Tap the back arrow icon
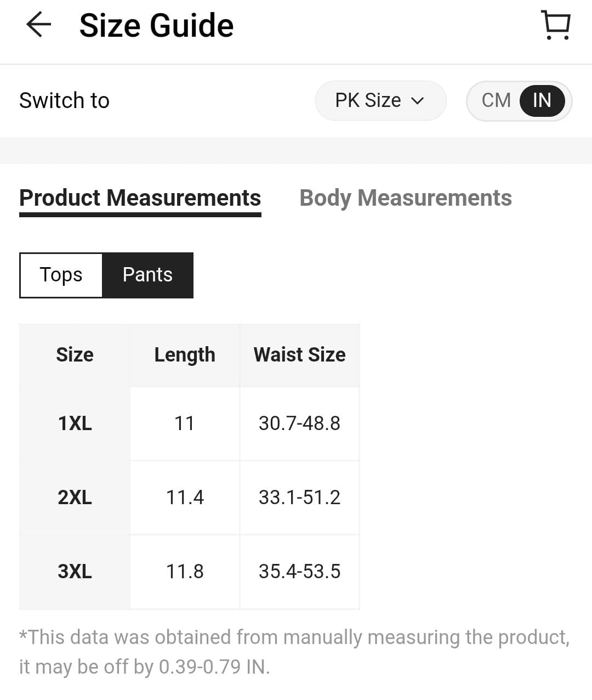 38,25
